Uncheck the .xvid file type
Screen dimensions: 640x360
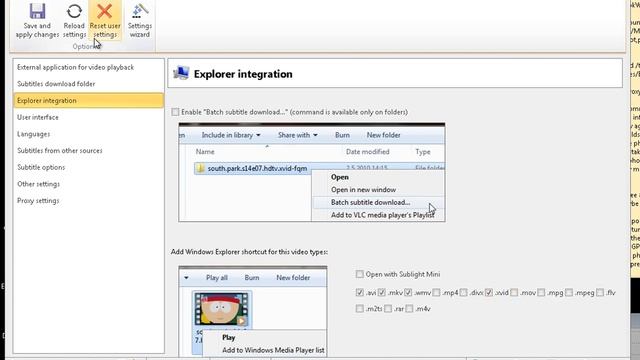pos(489,293)
